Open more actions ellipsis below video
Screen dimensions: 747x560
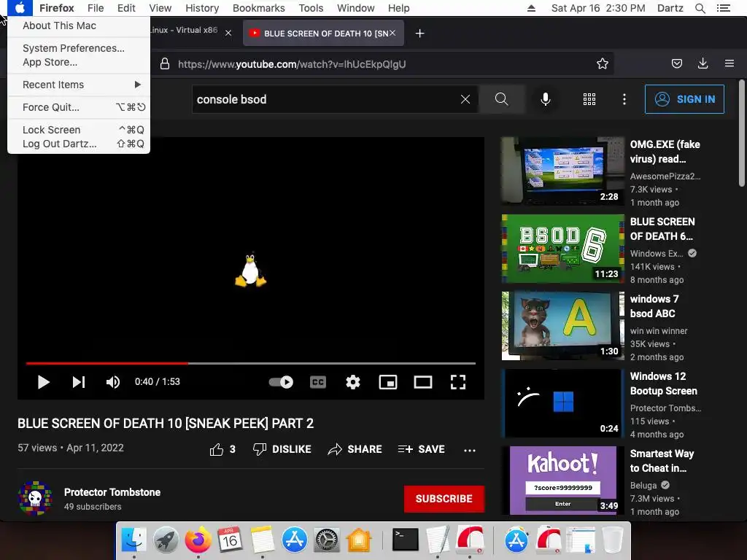[470, 450]
